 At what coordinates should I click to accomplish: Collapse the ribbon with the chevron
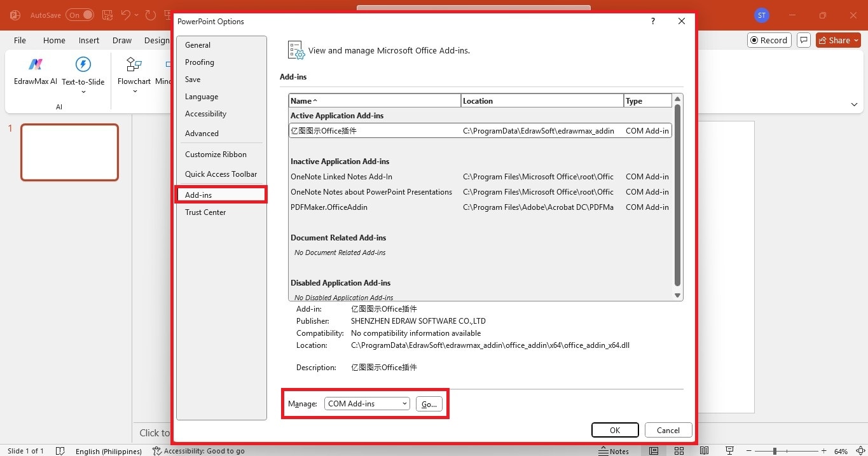(x=854, y=104)
